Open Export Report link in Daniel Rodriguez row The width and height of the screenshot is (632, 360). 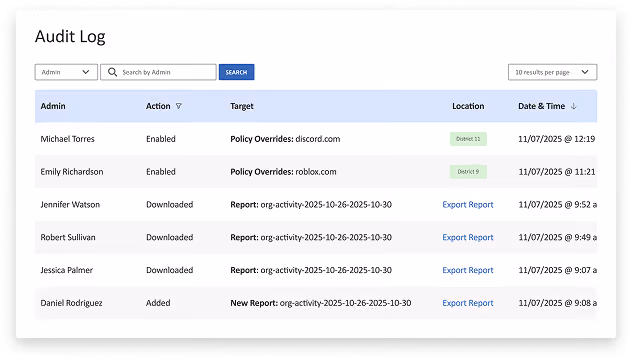pyautogui.click(x=468, y=303)
